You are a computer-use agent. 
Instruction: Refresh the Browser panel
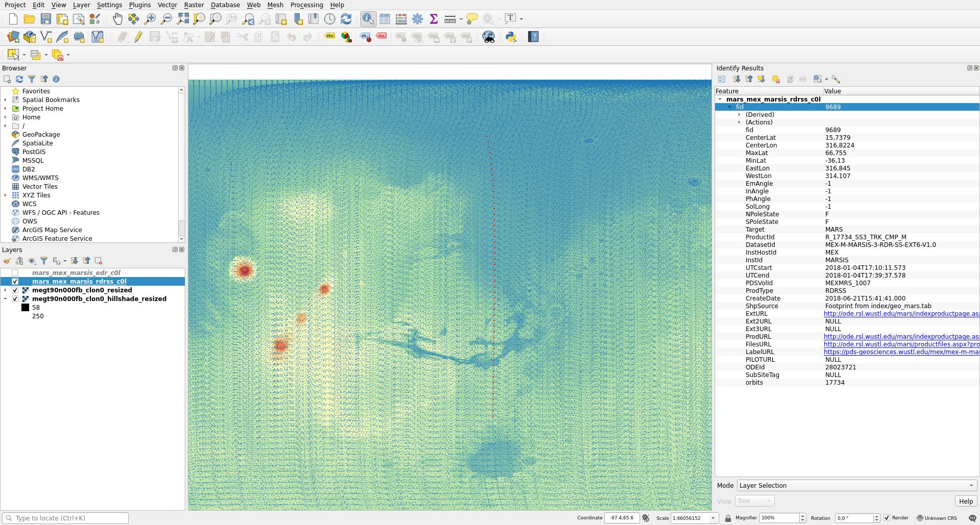(x=19, y=79)
